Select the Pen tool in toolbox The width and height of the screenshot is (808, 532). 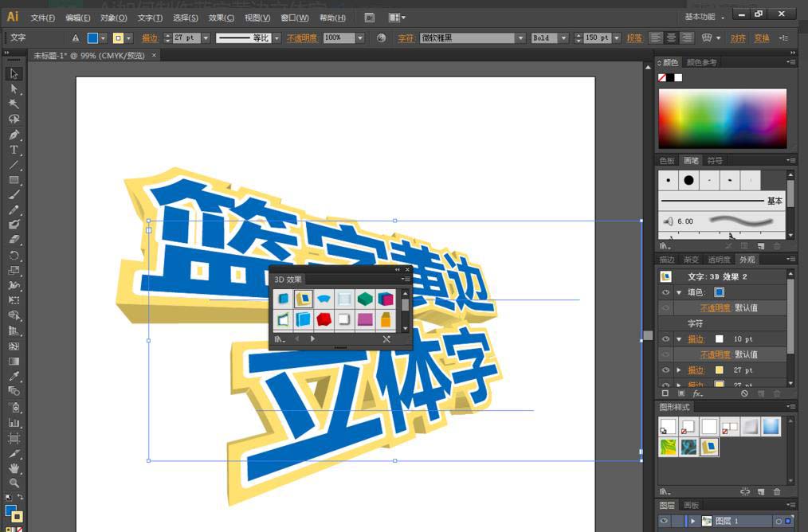coord(14,134)
